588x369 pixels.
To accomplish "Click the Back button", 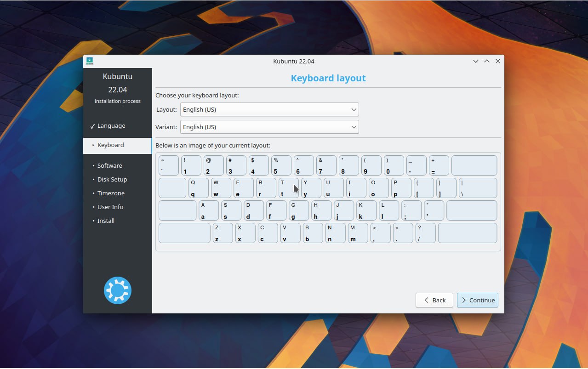I will (434, 300).
